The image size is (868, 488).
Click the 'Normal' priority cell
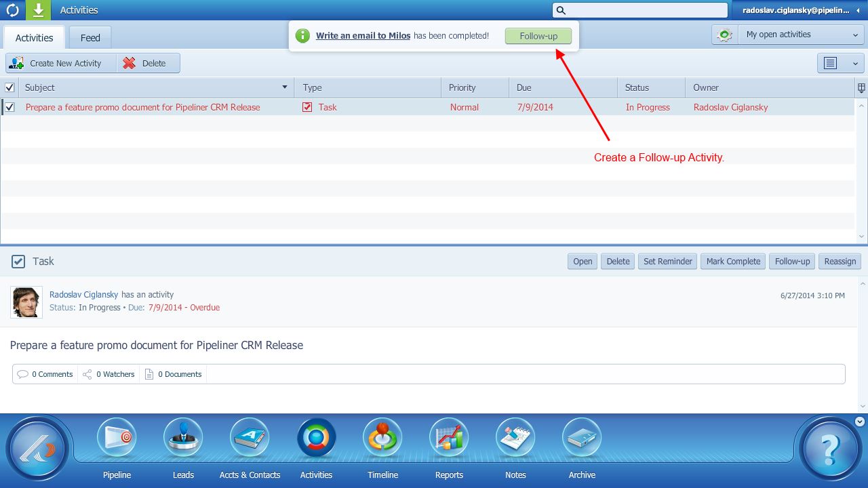tap(465, 107)
